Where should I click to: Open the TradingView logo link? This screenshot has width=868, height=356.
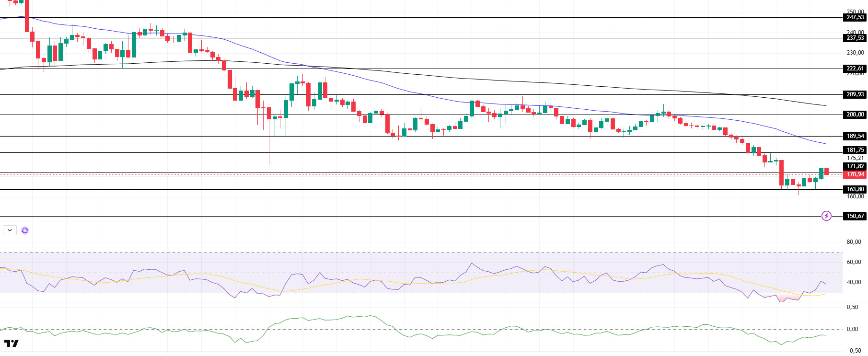12,344
